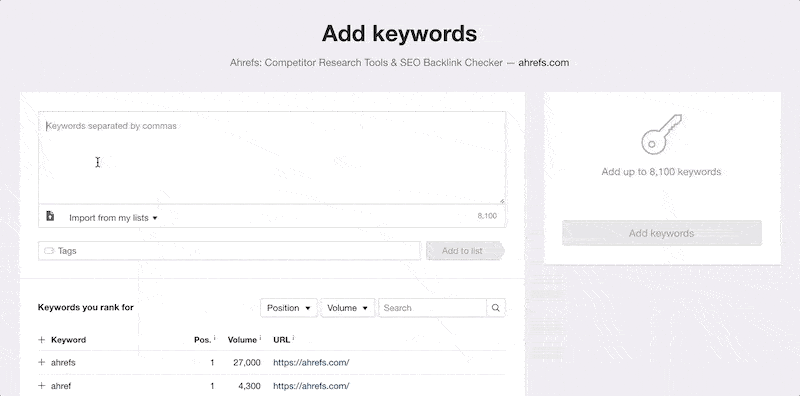Click the search magnifier icon button
This screenshot has height=396, width=800.
(x=495, y=308)
